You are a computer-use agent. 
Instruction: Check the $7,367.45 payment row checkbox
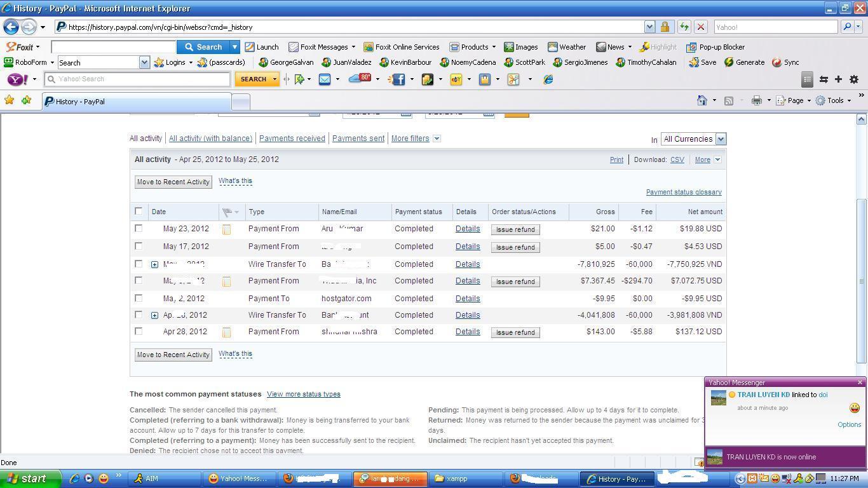[139, 280]
